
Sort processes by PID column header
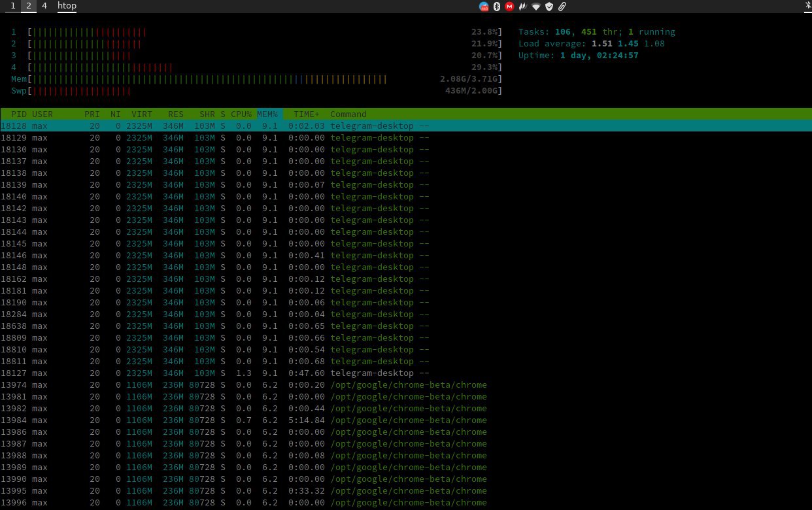(x=18, y=114)
